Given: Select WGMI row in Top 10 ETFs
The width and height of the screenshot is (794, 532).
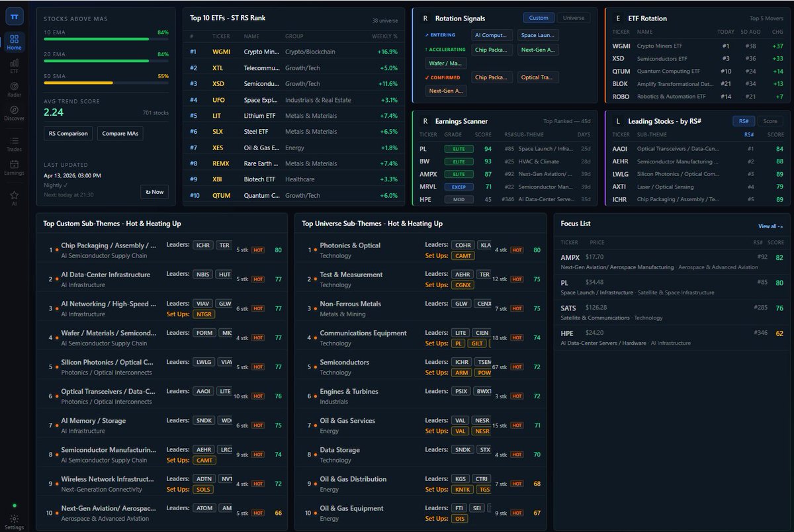Looking at the screenshot, I should [x=294, y=52].
